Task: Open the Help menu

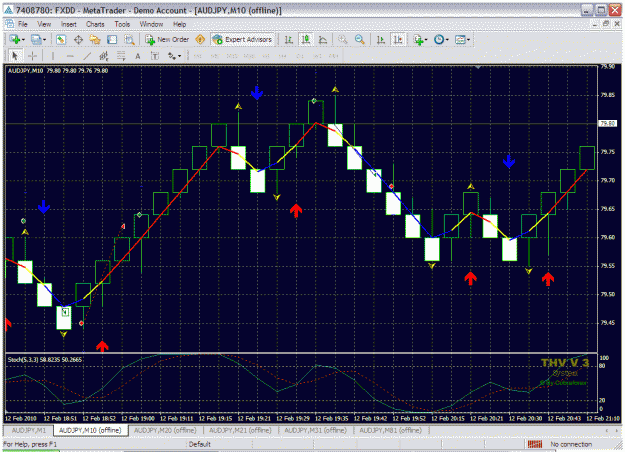Action: click(x=179, y=24)
